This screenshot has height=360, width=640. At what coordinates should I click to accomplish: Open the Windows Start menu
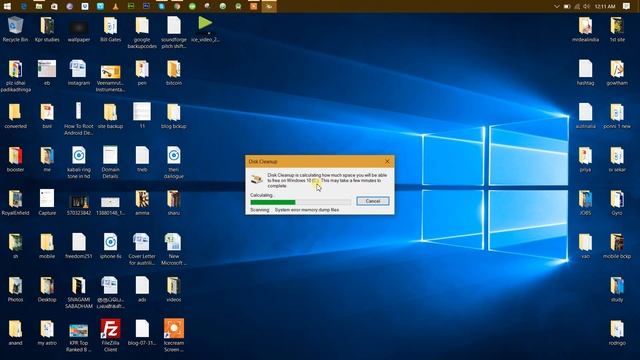(7, 6)
